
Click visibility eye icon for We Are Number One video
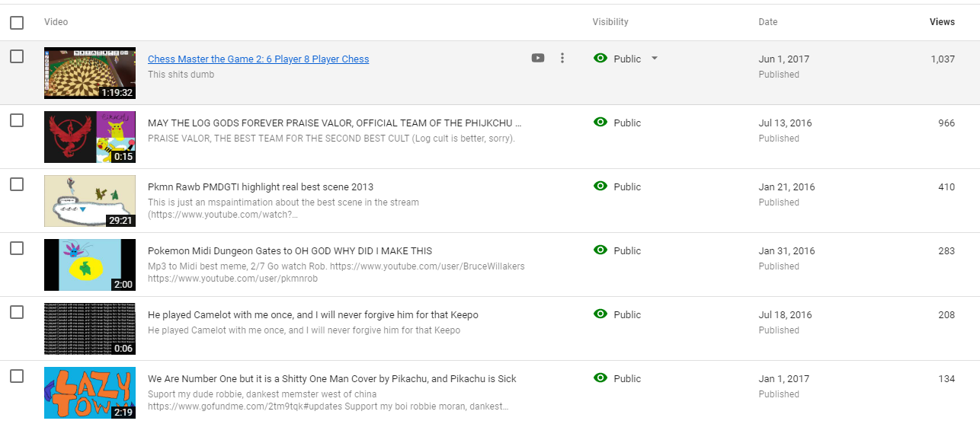tap(600, 378)
